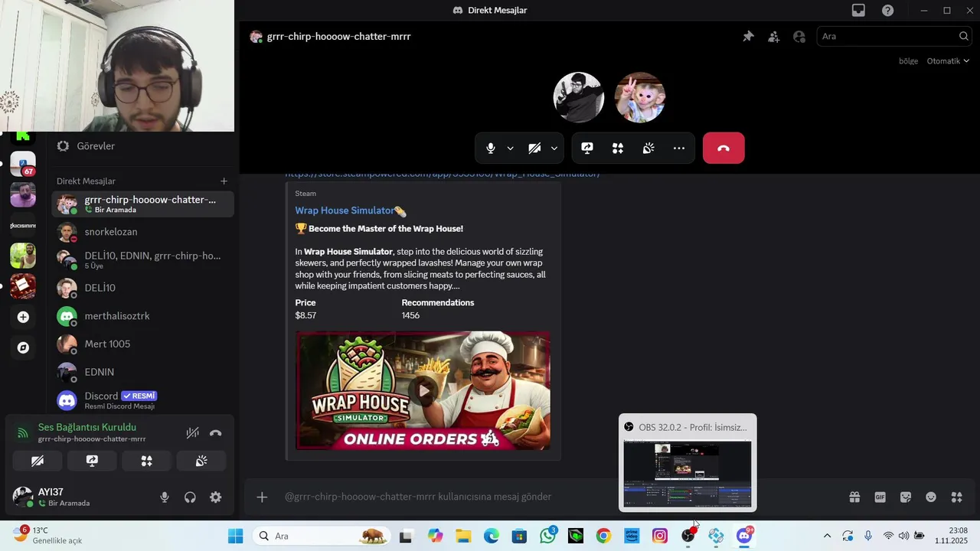Screen dimensions: 980x551
Task: Show hidden tray icons chevron
Action: (827, 536)
